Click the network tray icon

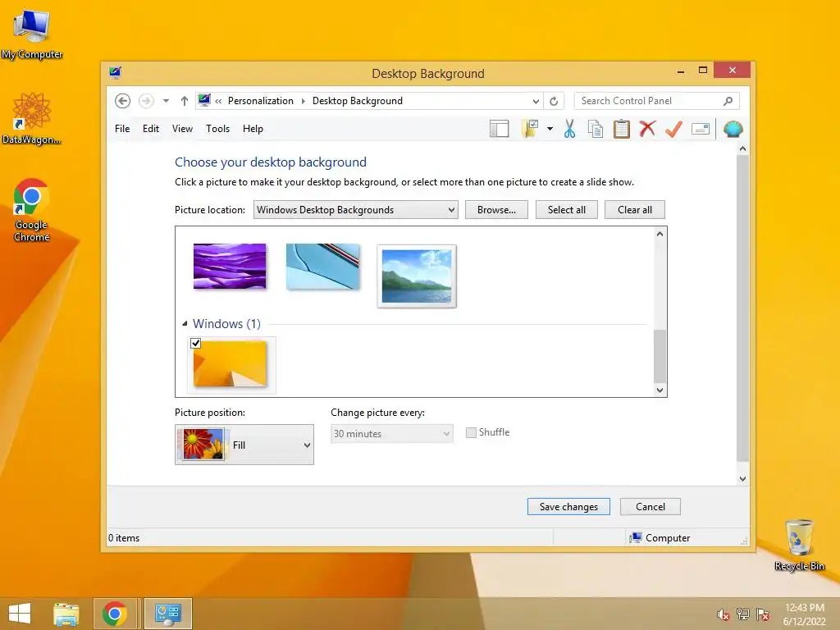pos(743,614)
